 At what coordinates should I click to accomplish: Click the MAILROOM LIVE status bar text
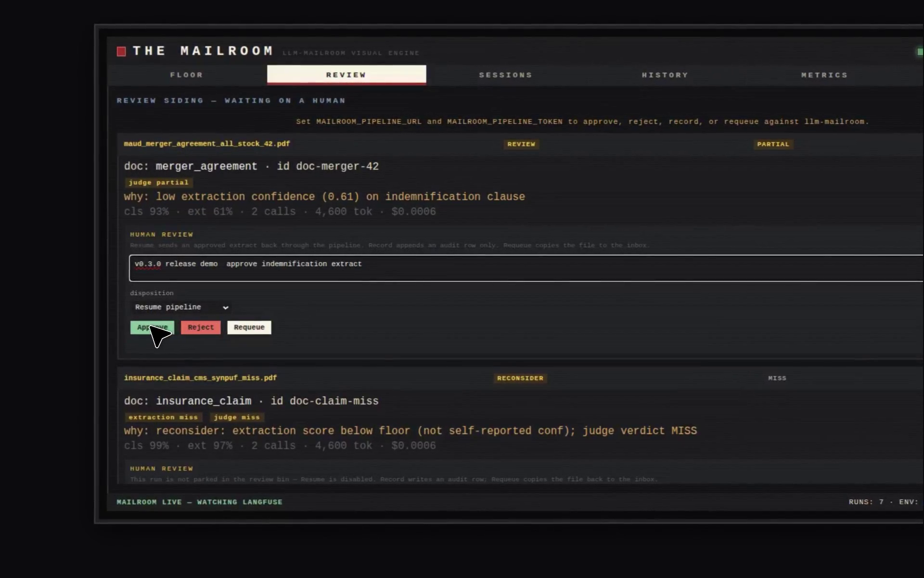pos(199,502)
